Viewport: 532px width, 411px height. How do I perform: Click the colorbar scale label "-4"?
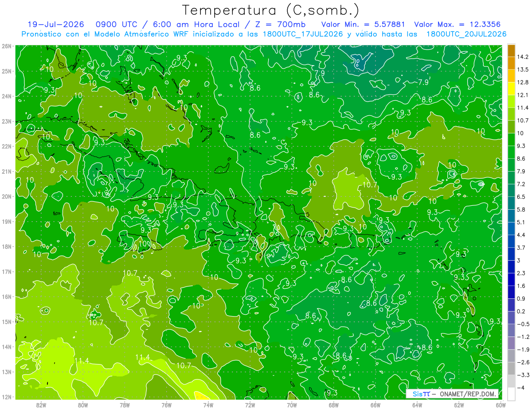pos(520,388)
